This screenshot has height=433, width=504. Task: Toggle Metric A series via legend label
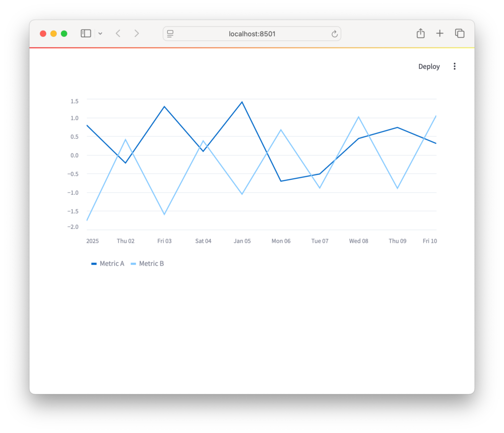click(x=112, y=264)
